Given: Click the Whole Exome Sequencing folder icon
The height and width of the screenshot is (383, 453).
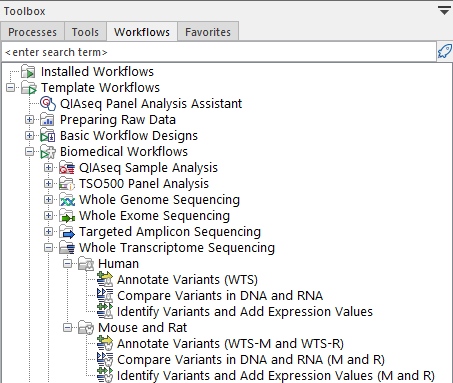Looking at the screenshot, I should click(67, 216).
